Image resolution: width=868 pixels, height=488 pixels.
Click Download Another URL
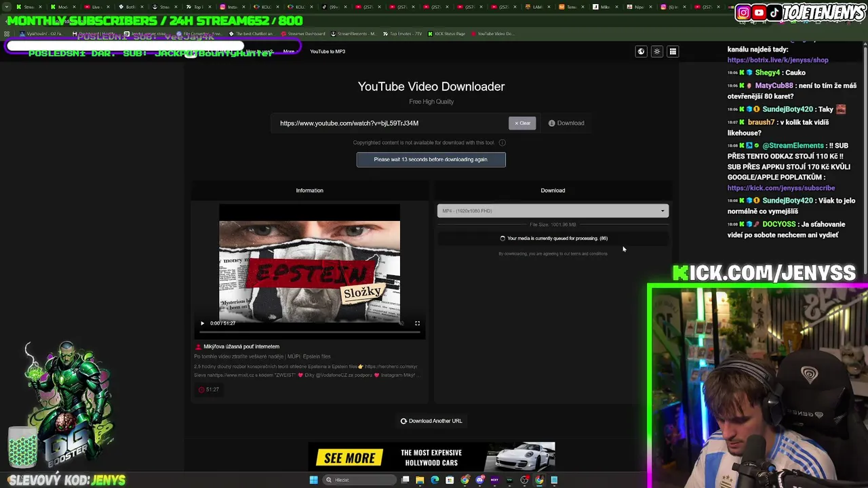pos(431,421)
